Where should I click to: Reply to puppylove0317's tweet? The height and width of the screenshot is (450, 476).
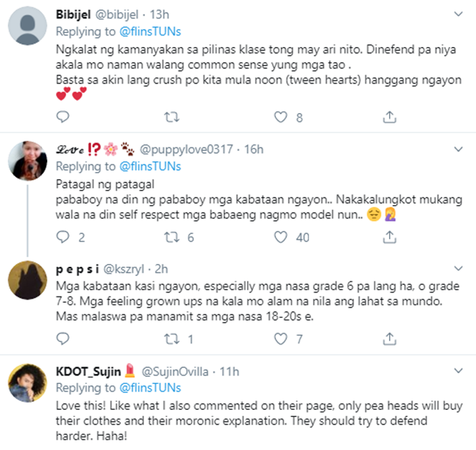[x=62, y=237]
